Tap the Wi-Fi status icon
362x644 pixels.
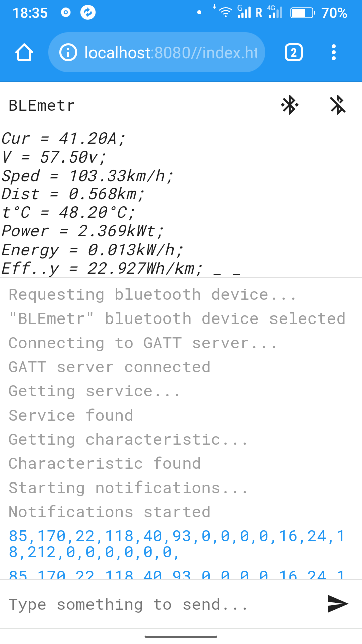click(x=226, y=12)
